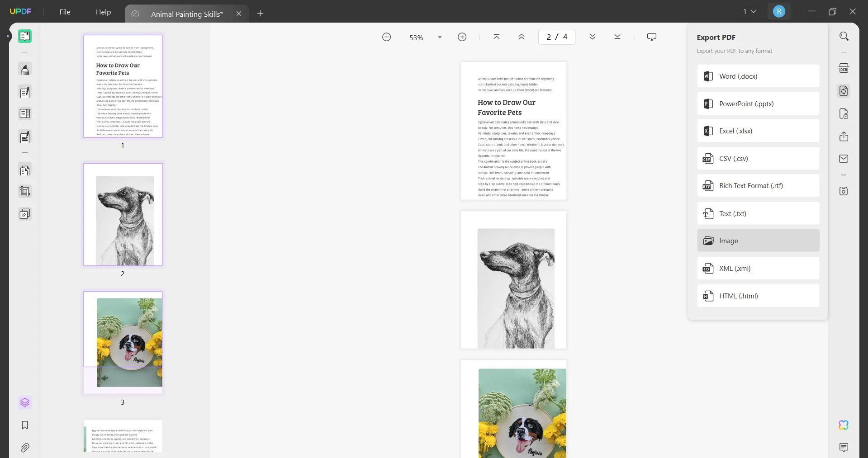Open the UPDF AI assistant icon
Image resolution: width=868 pixels, height=458 pixels.
click(x=844, y=425)
